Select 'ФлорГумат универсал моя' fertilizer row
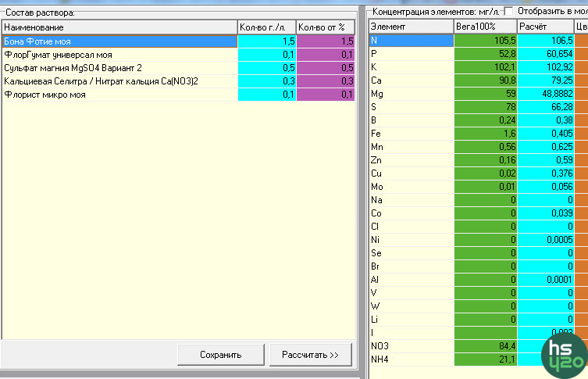 tap(119, 55)
